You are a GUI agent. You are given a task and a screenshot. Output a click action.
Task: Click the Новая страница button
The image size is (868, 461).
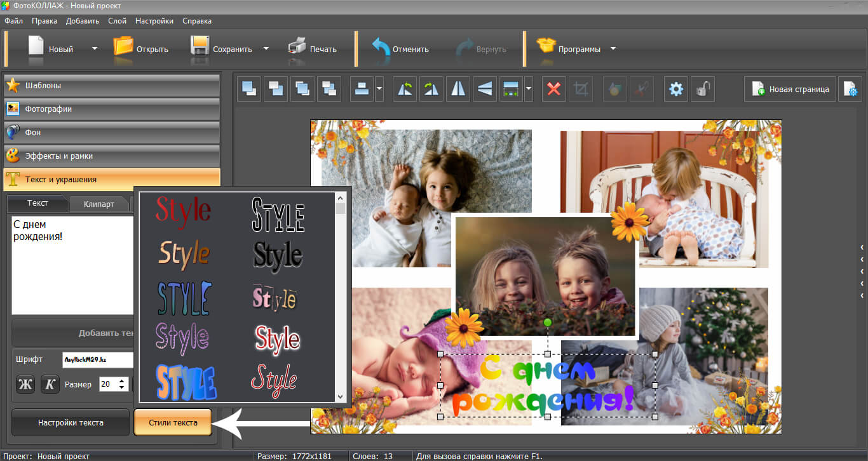point(790,89)
